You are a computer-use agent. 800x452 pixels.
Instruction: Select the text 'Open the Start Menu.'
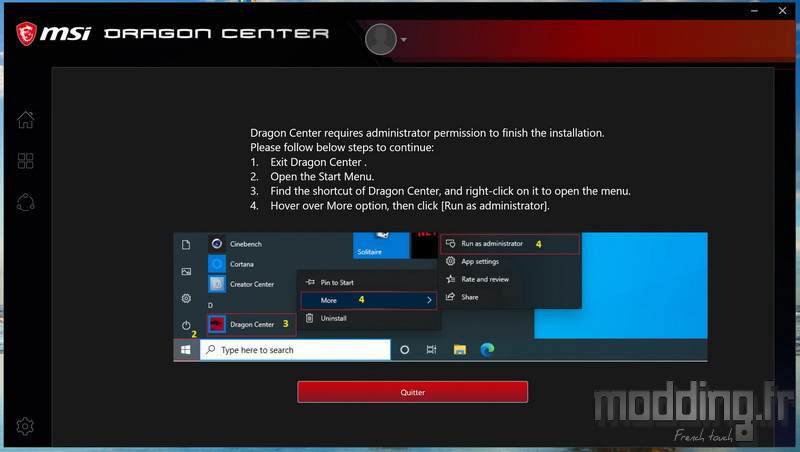pos(322,177)
